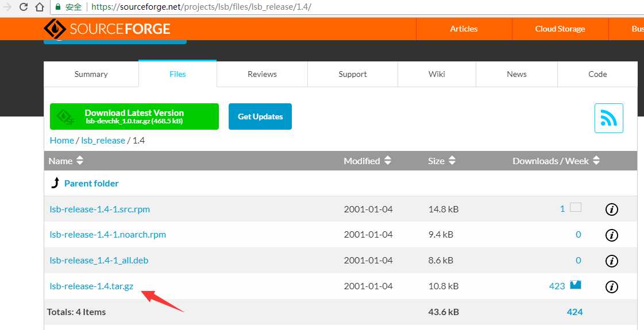Screen dimensions: 644x330
Task: Download lsb-release-1.4-1.src.rpm
Action: (x=100, y=209)
